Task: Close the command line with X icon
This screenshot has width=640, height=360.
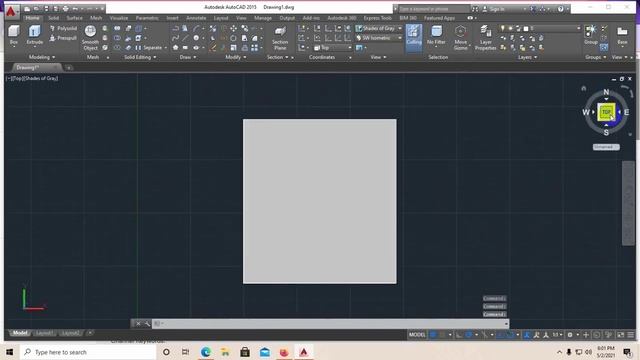Action: point(138,324)
